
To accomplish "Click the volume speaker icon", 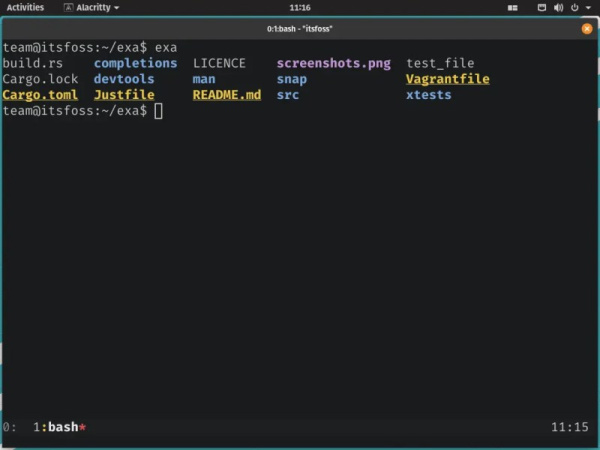I will [558, 7].
